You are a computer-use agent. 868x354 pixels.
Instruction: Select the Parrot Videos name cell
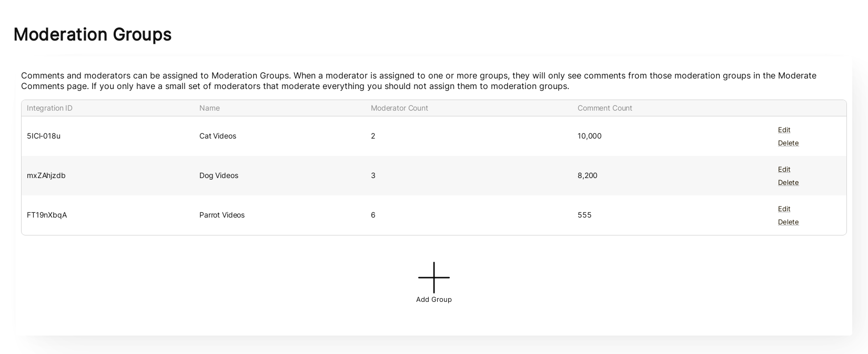[x=222, y=215]
